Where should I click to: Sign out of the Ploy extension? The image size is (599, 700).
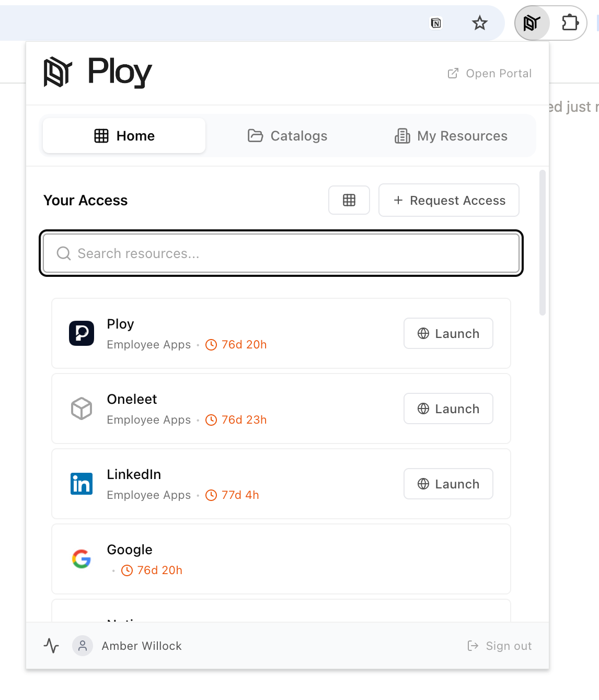pyautogui.click(x=500, y=646)
